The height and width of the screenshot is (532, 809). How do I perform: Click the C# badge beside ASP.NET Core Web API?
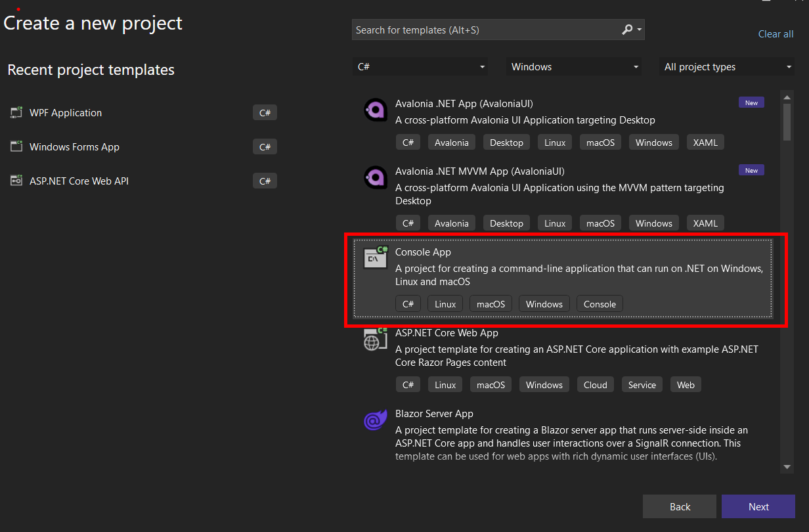click(x=265, y=181)
